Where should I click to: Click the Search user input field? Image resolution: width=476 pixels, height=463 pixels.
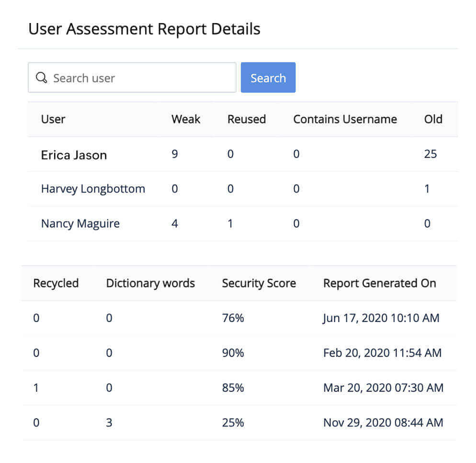pos(139,78)
